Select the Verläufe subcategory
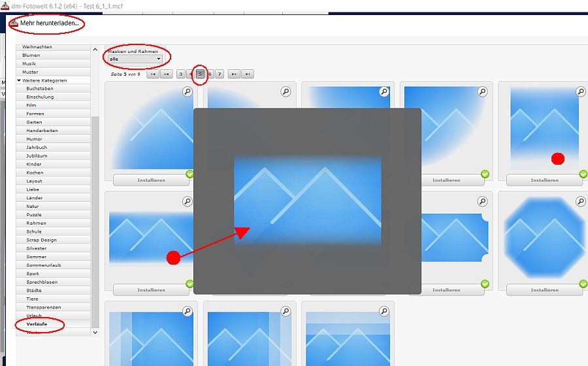 pyautogui.click(x=54, y=324)
